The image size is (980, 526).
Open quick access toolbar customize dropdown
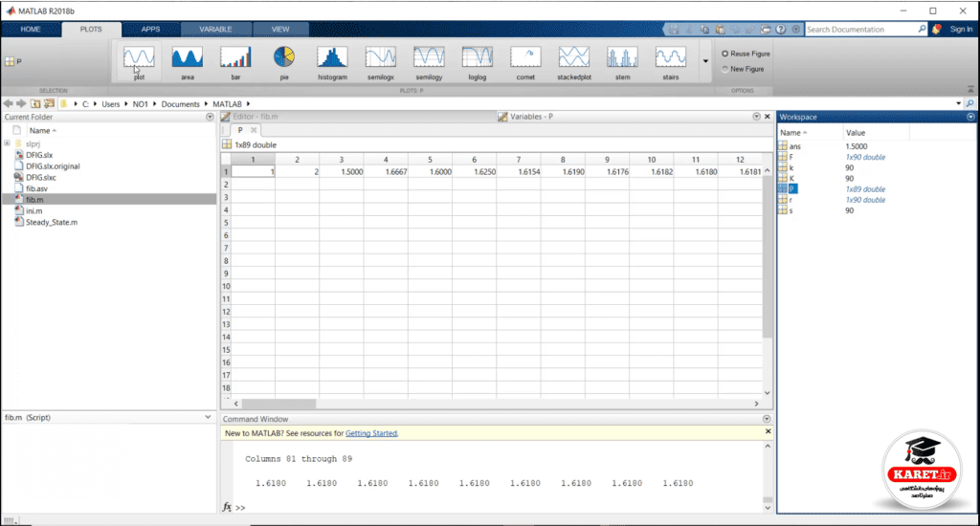pyautogui.click(x=795, y=30)
